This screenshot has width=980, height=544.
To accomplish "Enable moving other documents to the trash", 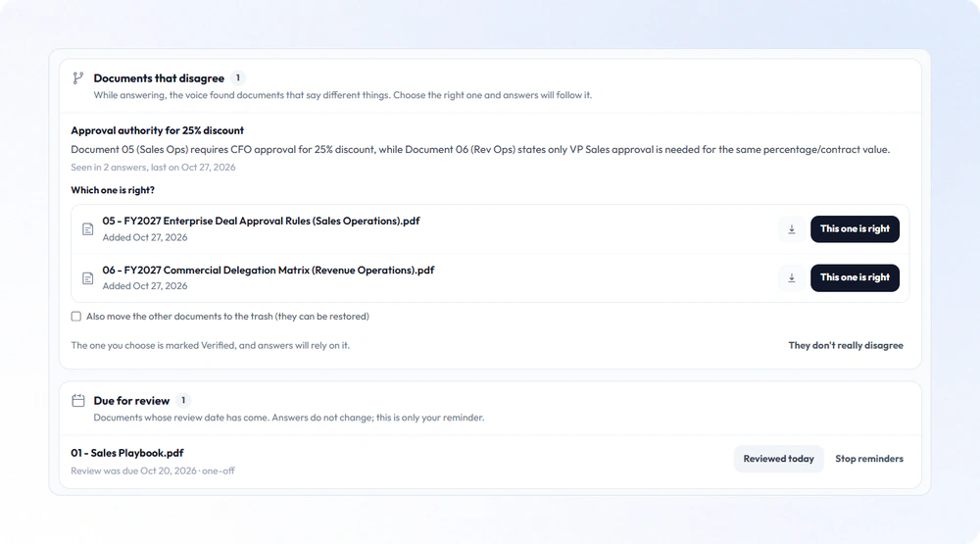I will point(76,317).
